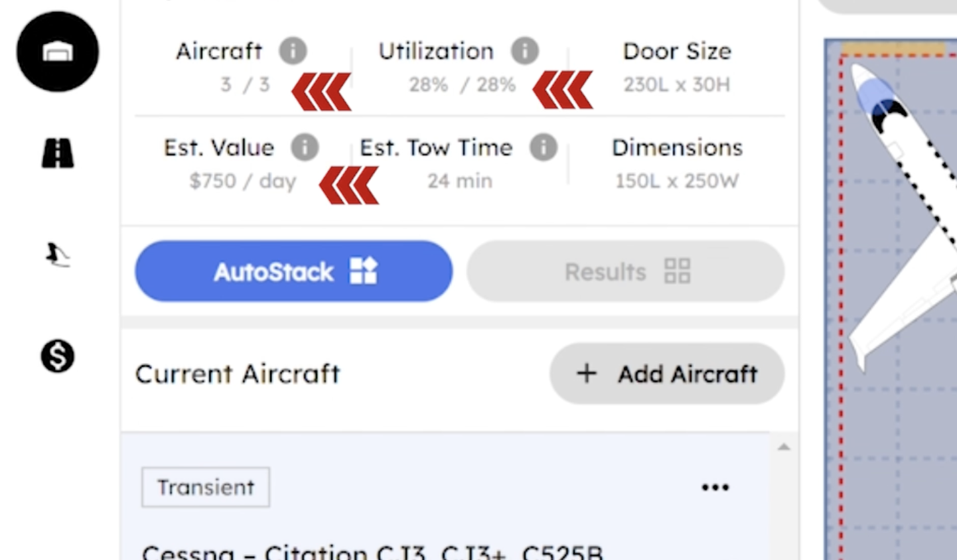Click the orange hangar door marker
Screen dimensions: 957x560
click(x=893, y=48)
